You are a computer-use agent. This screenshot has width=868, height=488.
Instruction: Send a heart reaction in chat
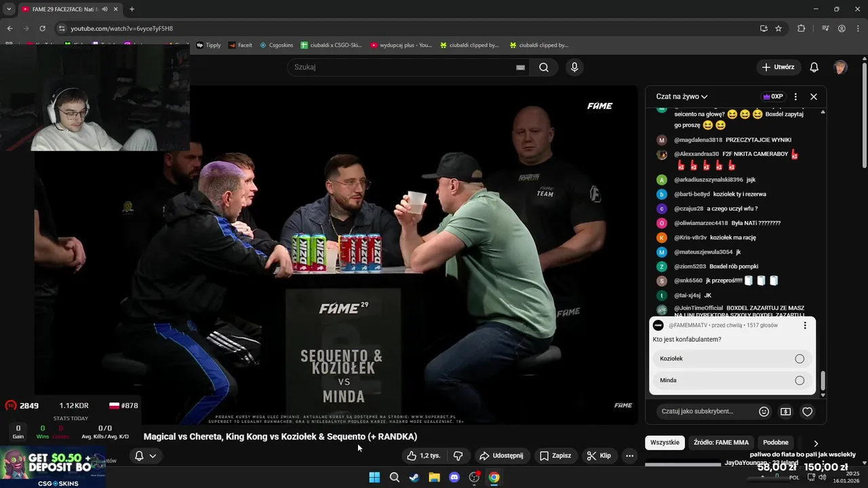tap(808, 411)
